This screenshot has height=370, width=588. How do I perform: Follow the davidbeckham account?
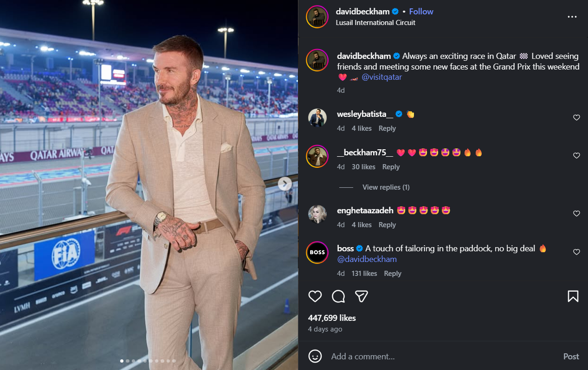click(x=421, y=12)
